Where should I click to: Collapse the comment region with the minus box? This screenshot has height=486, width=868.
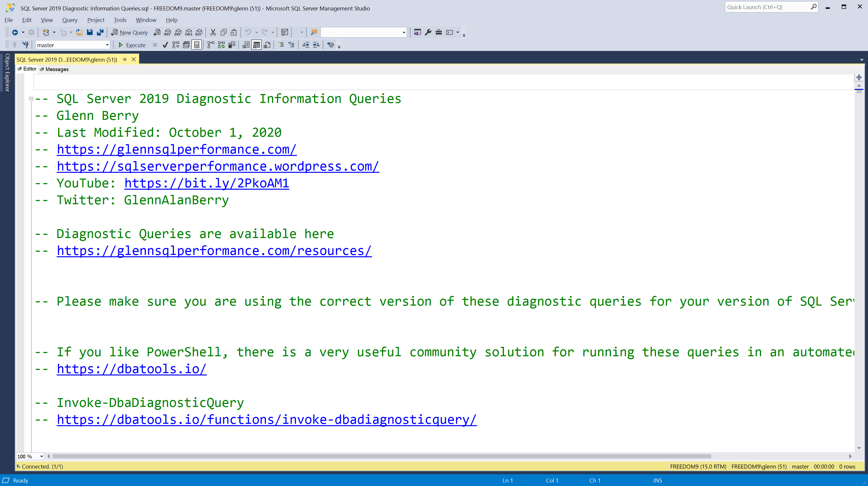pos(31,99)
